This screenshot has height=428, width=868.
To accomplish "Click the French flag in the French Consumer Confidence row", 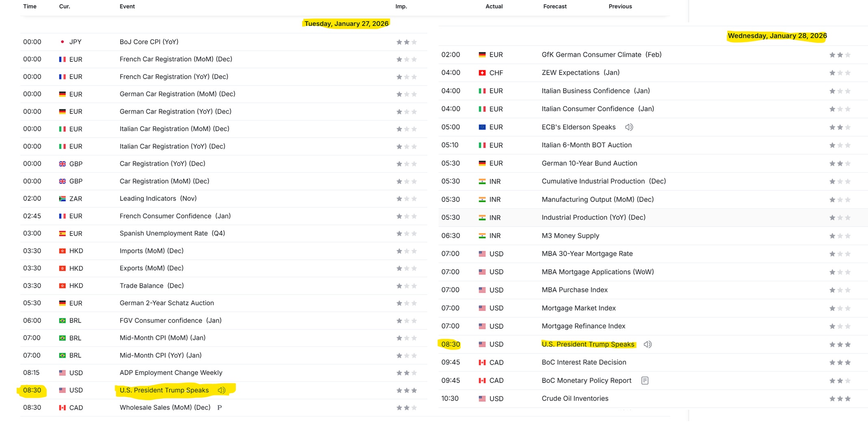I will coord(62,216).
